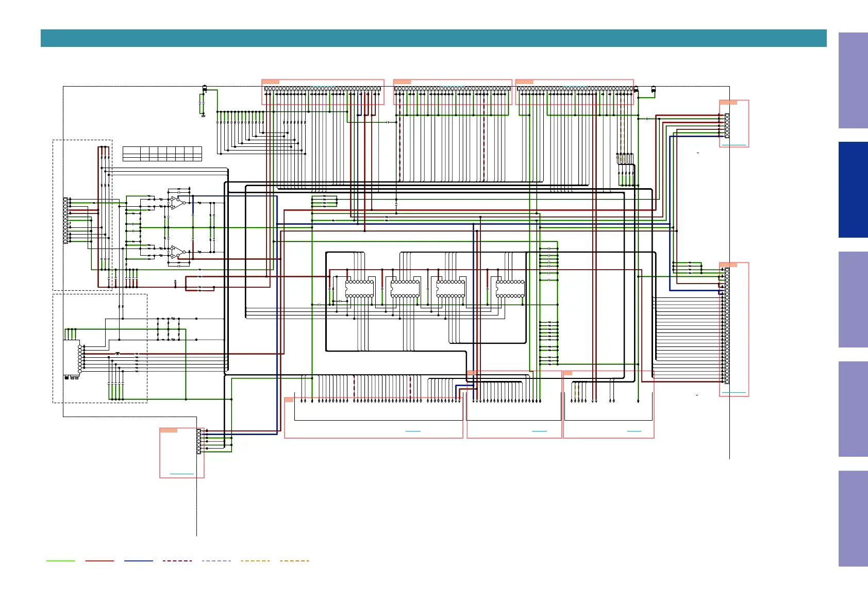
Task: Select the leftmost IC chip in the row of four
Action: click(x=359, y=289)
